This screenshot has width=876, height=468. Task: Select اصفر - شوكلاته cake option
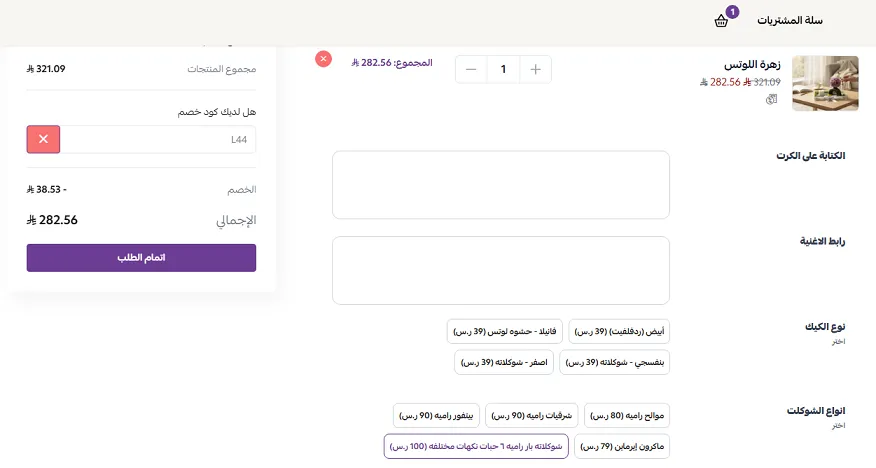click(x=504, y=362)
